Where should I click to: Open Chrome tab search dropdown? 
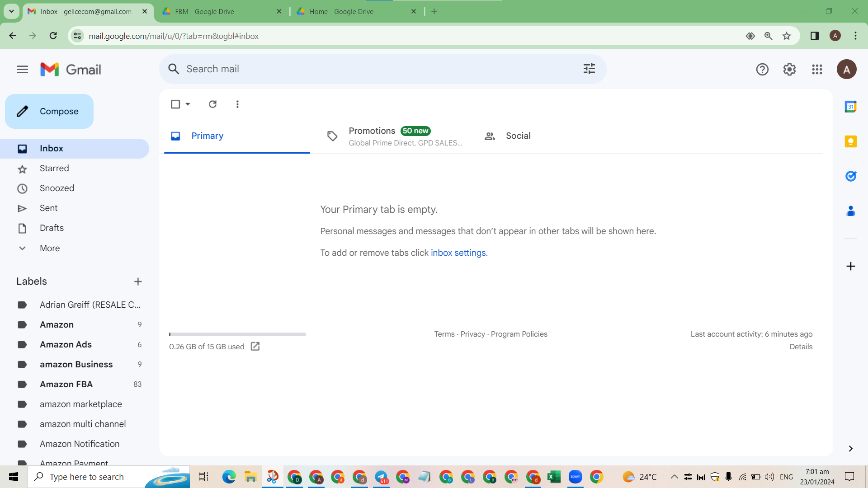pos(11,11)
